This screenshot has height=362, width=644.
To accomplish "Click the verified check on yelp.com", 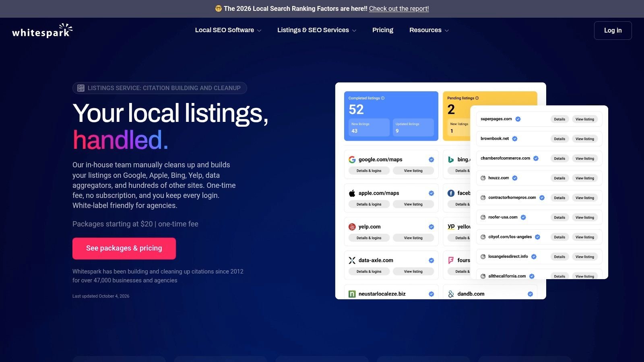I will click(431, 227).
